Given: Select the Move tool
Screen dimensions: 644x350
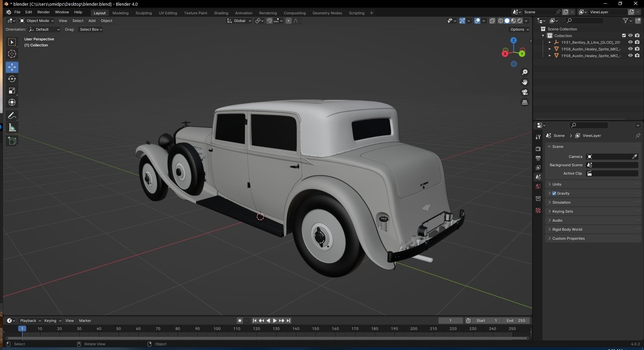Looking at the screenshot, I should 12,67.
